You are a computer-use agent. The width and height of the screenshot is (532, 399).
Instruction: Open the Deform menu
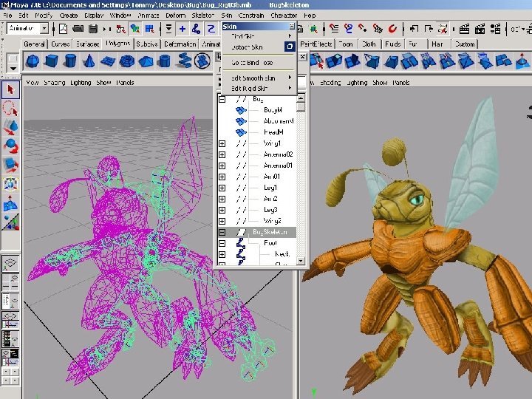[x=175, y=16]
